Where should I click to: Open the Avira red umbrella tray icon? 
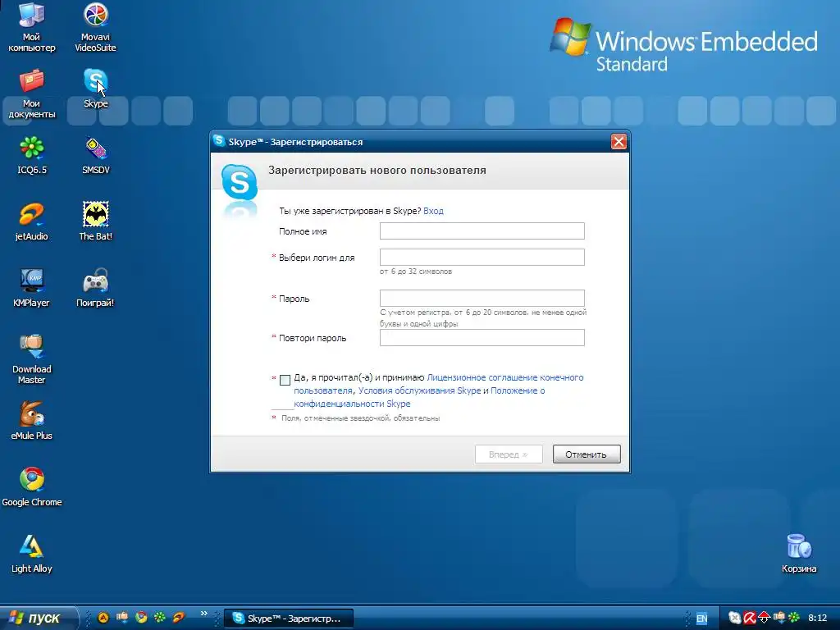point(750,618)
